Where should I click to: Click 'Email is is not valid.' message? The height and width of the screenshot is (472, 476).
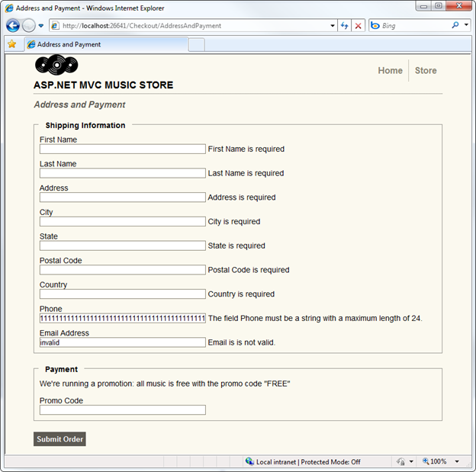242,342
